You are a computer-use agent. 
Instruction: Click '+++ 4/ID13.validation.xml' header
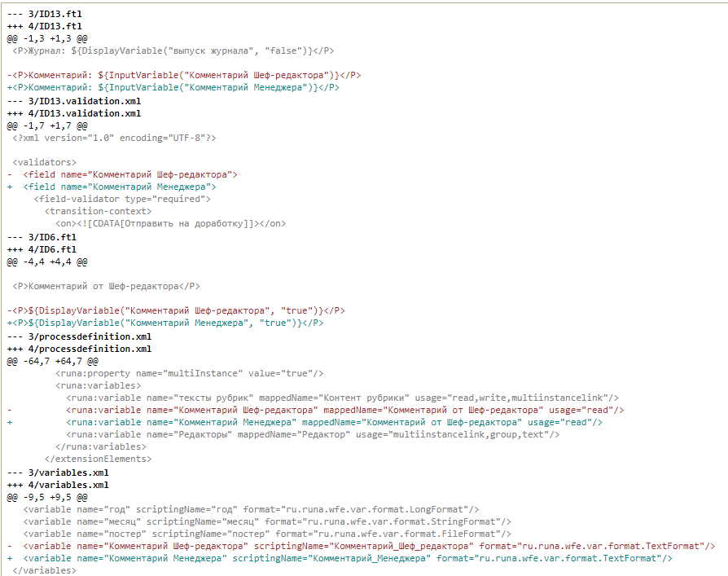pos(74,113)
